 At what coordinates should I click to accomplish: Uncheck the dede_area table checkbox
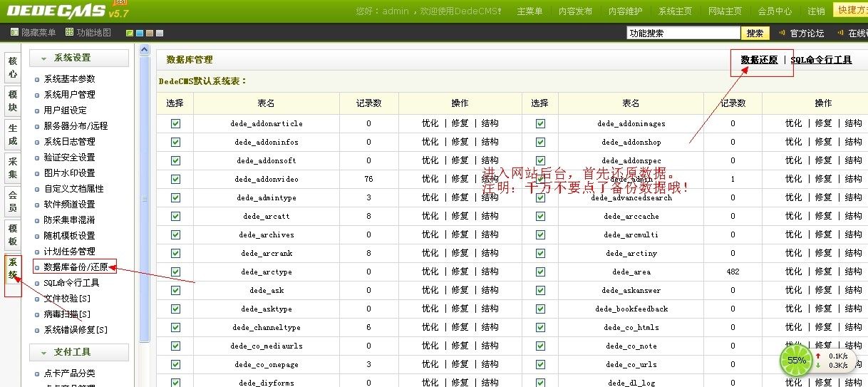point(540,272)
